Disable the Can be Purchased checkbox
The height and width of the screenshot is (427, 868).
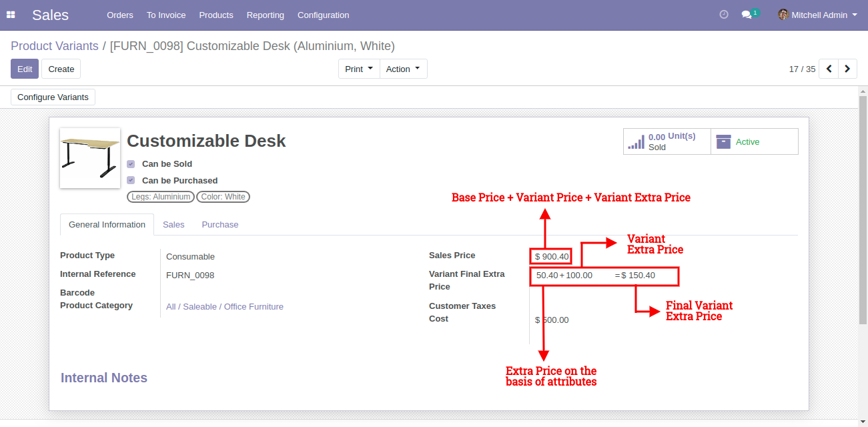coord(131,180)
